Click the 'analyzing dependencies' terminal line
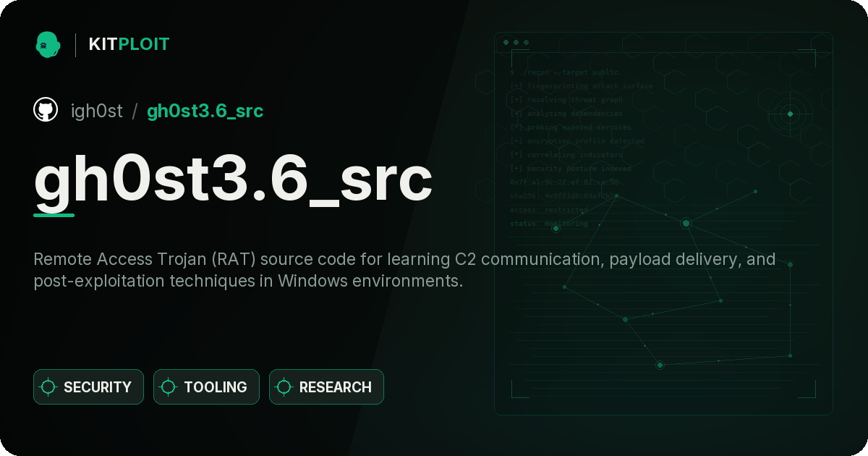Image resolution: width=868 pixels, height=456 pixels. [x=566, y=114]
